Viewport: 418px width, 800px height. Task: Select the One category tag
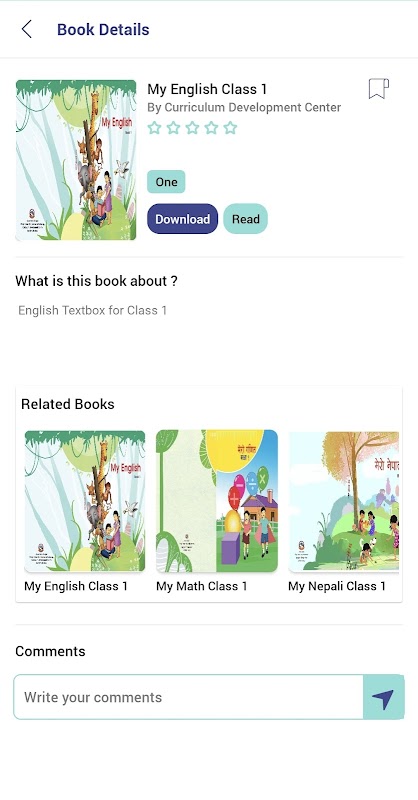click(x=166, y=182)
